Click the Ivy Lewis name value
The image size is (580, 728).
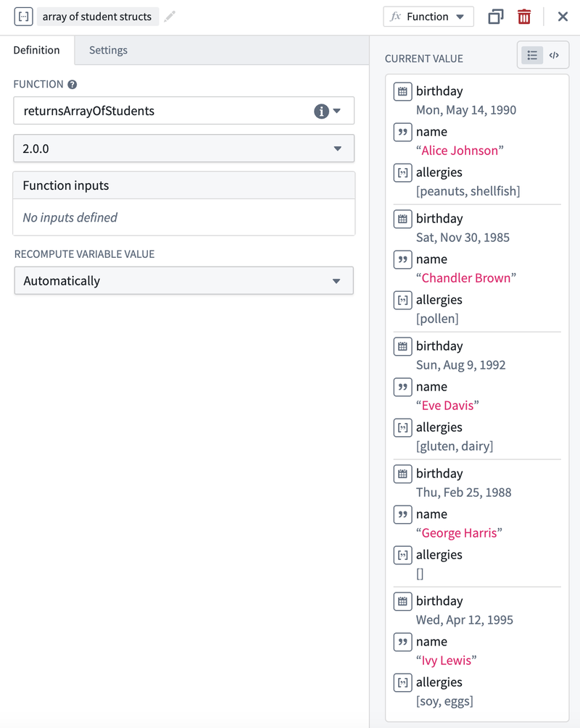click(x=446, y=661)
